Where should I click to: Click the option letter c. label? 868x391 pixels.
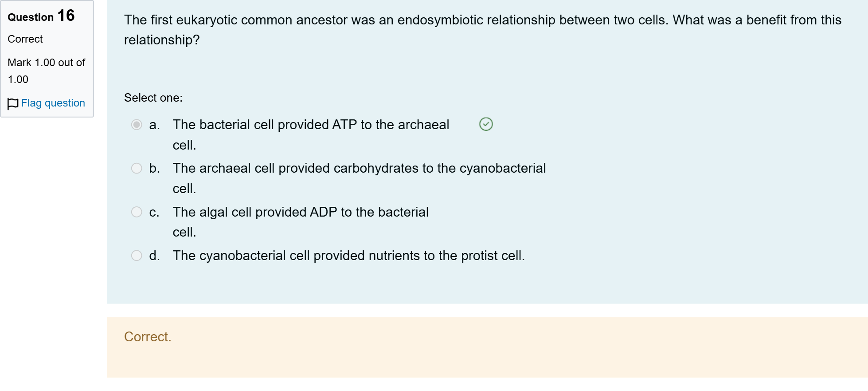(154, 212)
